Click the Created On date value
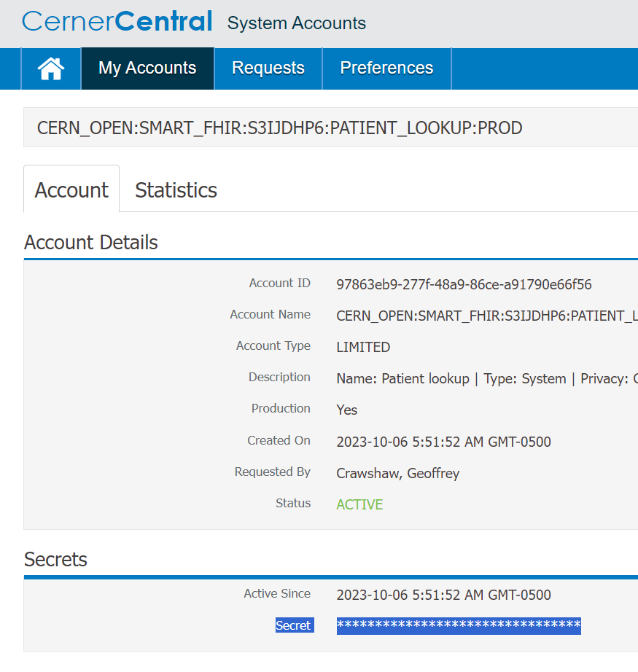The height and width of the screenshot is (672, 638). click(443, 442)
